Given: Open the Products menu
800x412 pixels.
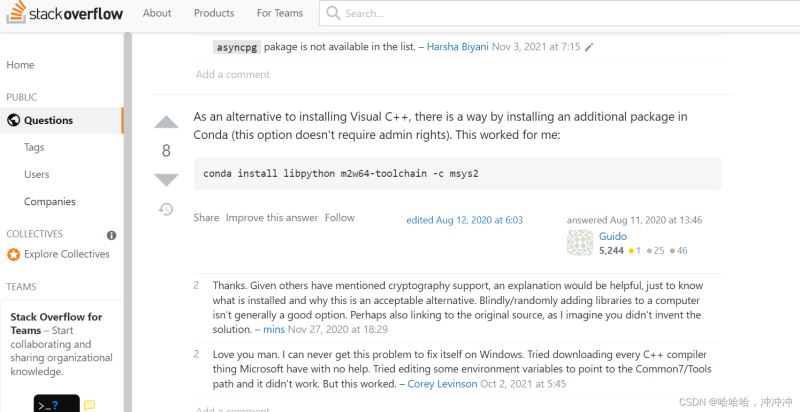Looking at the screenshot, I should [214, 13].
